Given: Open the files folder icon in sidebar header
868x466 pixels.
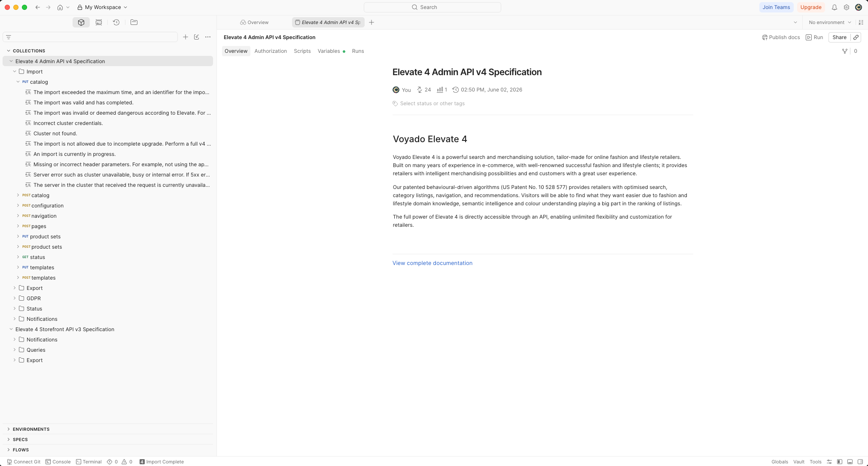Looking at the screenshot, I should (x=134, y=22).
